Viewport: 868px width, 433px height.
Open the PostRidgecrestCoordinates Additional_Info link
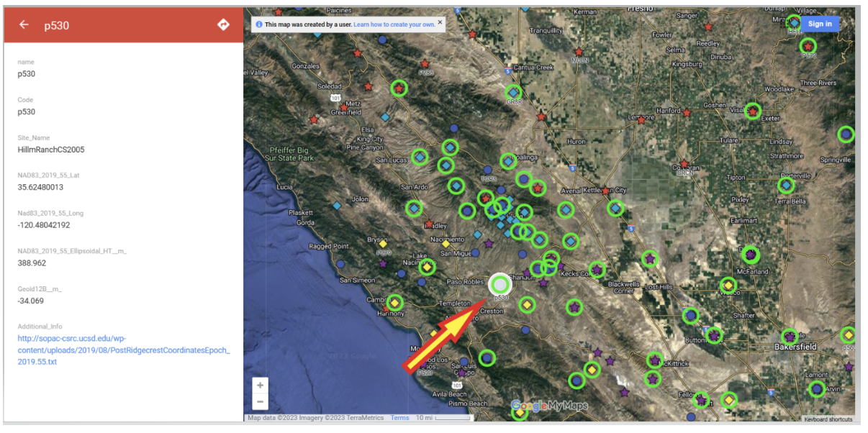124,350
